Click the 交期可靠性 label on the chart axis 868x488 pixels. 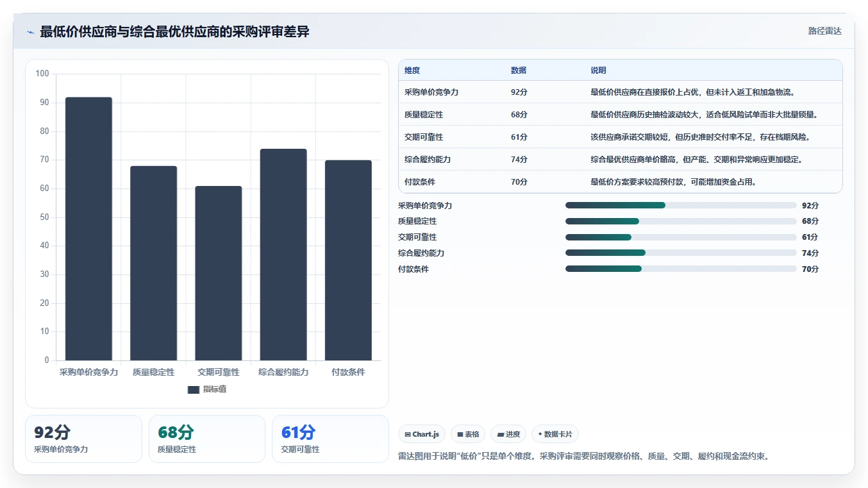pyautogui.click(x=219, y=372)
